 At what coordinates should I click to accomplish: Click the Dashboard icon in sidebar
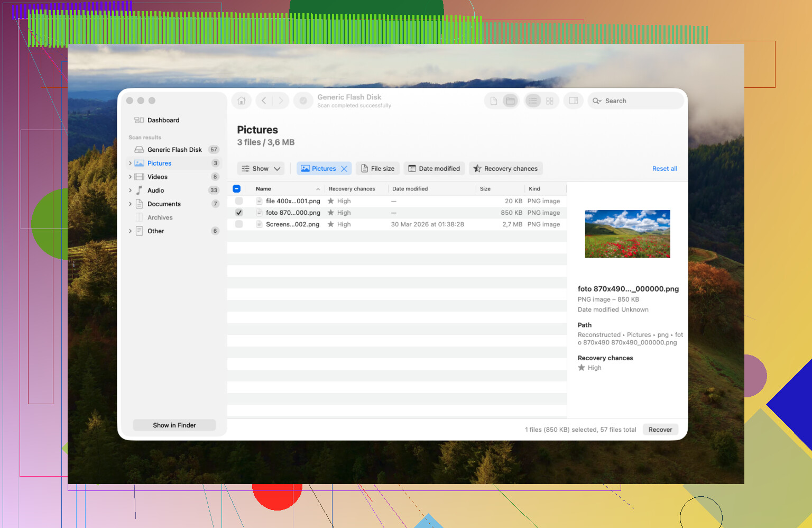pos(139,120)
